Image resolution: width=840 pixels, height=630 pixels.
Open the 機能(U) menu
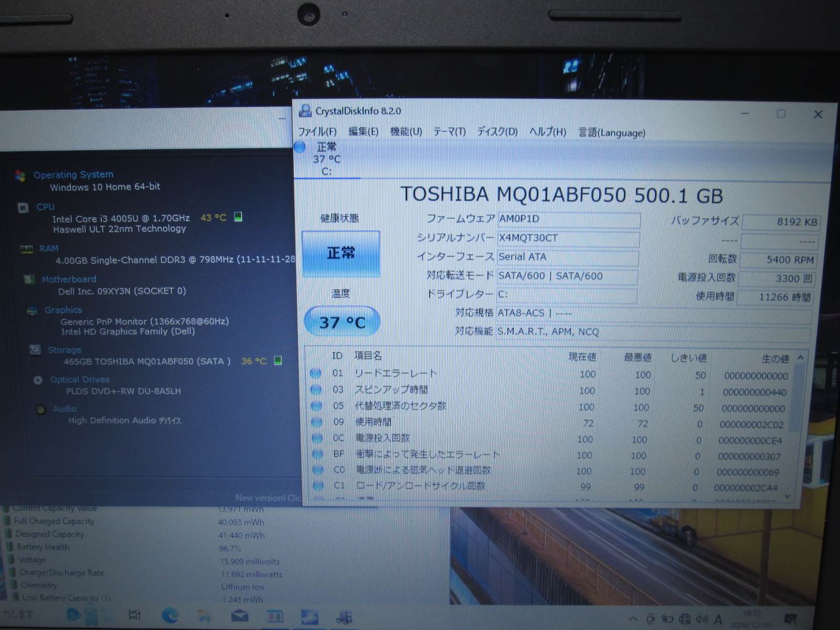point(406,131)
